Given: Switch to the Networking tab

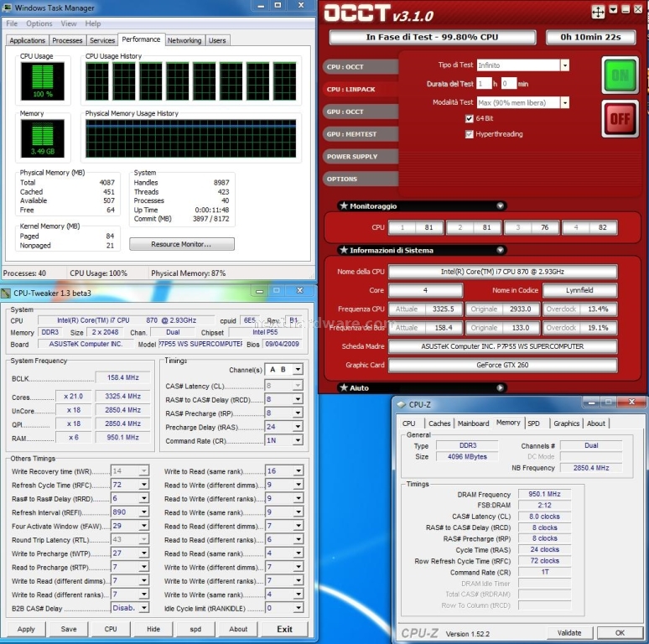Looking at the screenshot, I should coord(184,40).
